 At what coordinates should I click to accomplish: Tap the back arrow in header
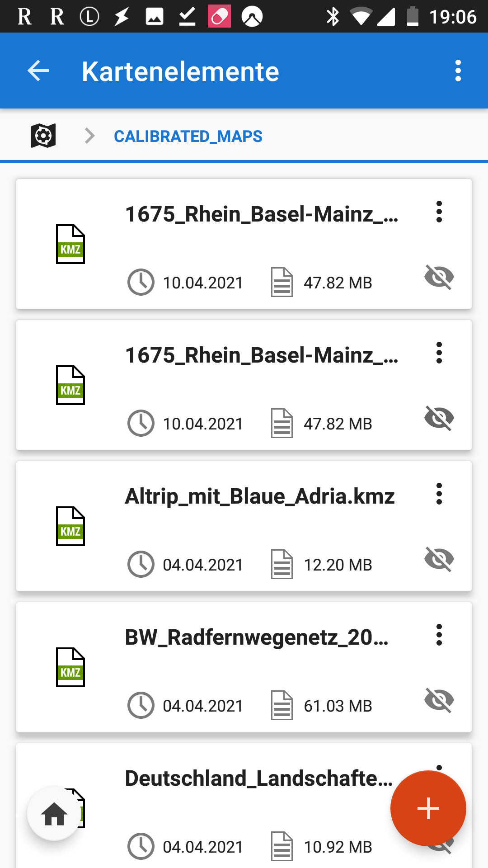point(38,71)
